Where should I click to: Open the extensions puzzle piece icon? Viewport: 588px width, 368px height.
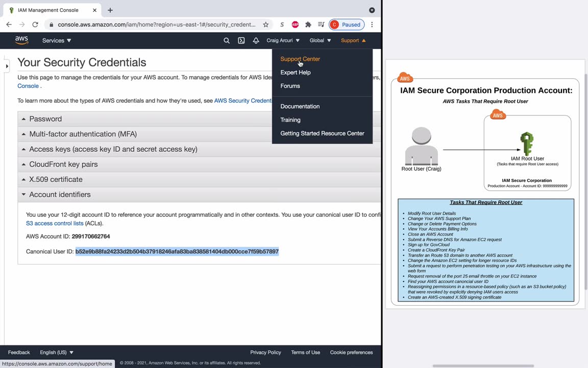pyautogui.click(x=308, y=25)
